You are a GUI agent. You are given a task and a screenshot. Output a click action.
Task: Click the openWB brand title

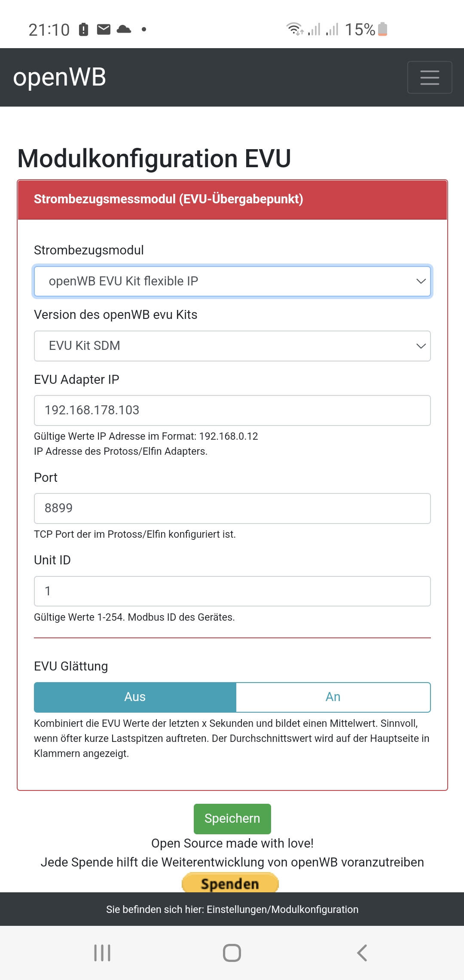point(60,77)
